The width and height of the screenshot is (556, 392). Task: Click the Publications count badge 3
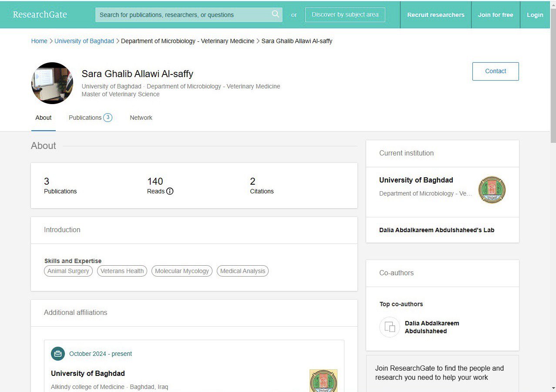tap(108, 118)
